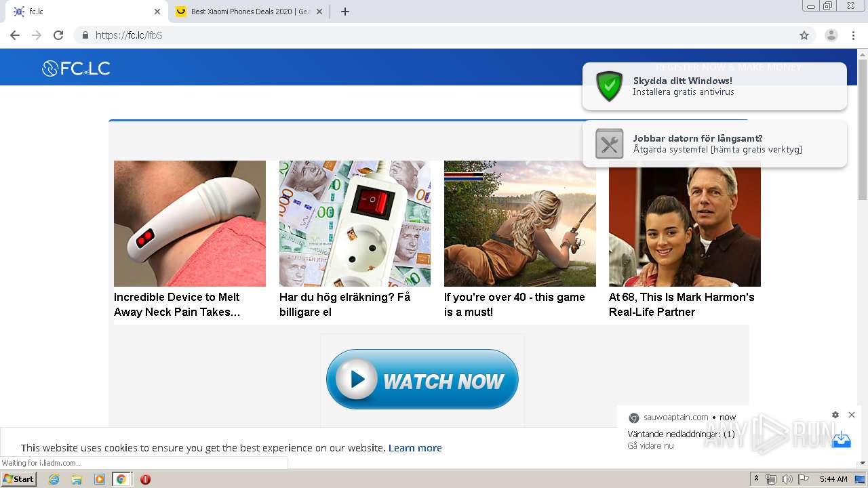Select the fc.lc tab
Screen dimensions: 868x488
pyautogui.click(x=85, y=12)
